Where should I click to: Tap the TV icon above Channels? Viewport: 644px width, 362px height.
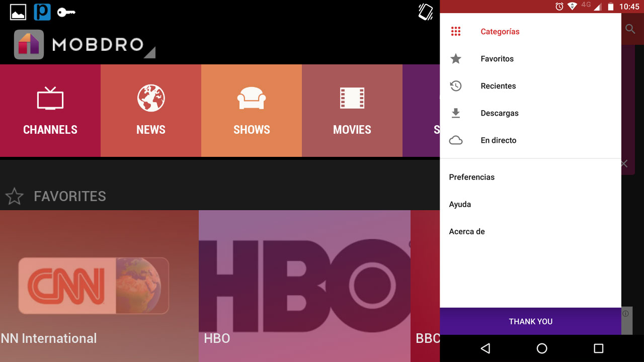coord(50,98)
